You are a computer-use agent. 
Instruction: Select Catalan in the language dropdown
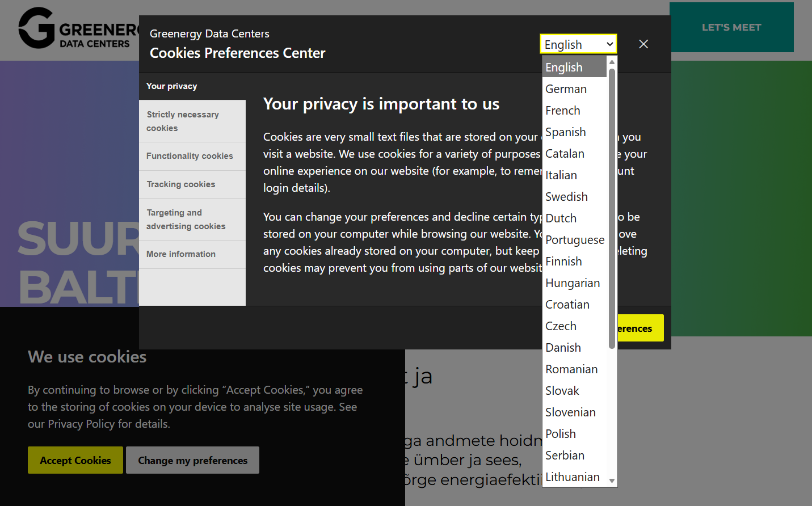[x=575, y=154]
